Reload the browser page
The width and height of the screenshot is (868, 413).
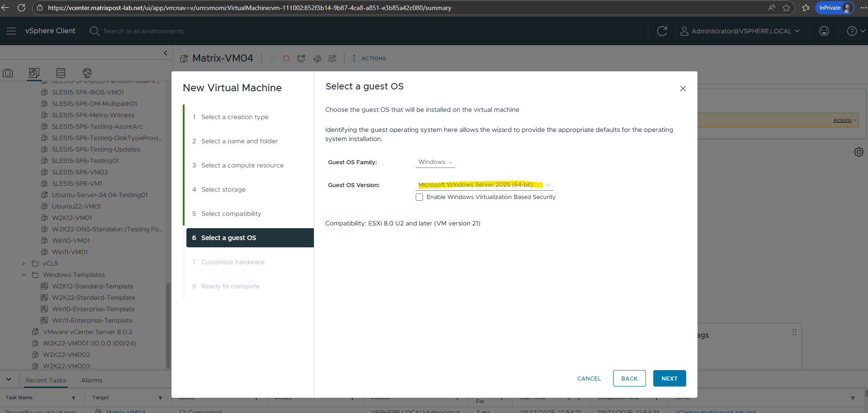21,8
